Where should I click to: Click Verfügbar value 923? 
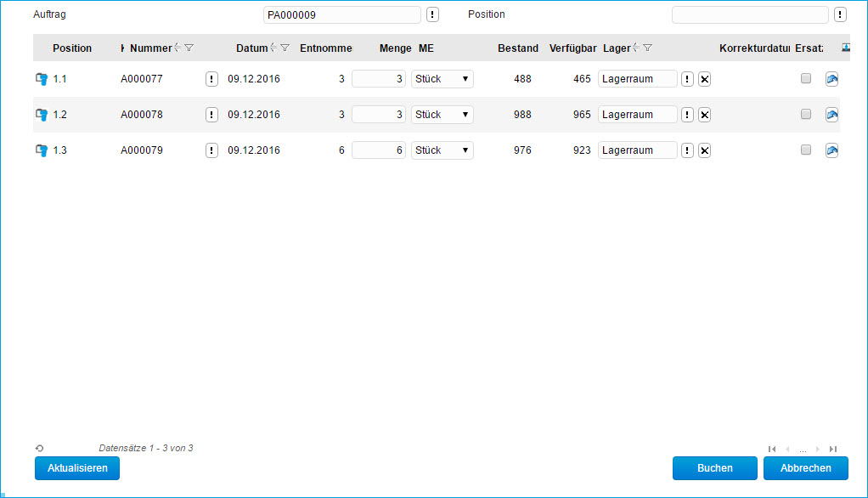[582, 150]
